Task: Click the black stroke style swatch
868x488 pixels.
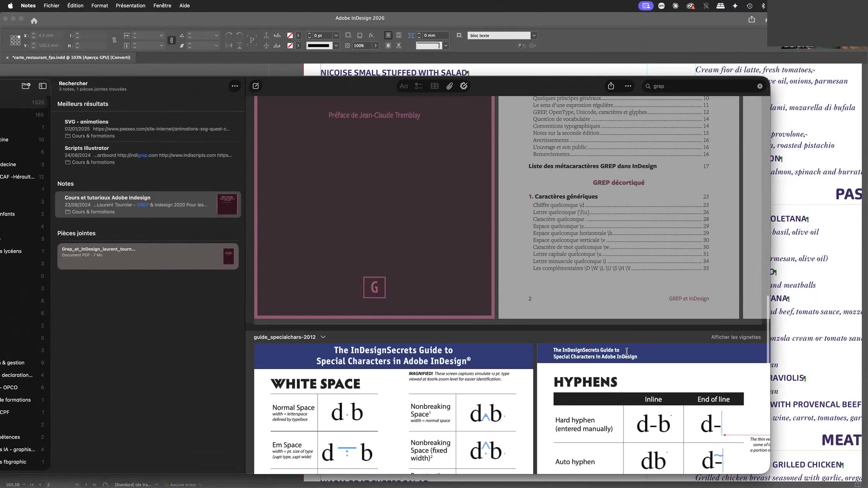Action: [x=319, y=46]
